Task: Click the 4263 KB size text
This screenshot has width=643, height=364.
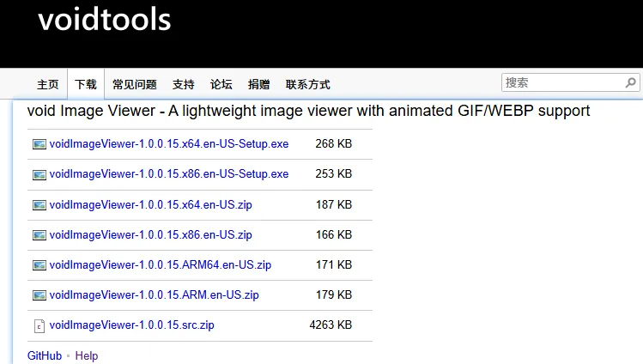Action: tap(331, 325)
